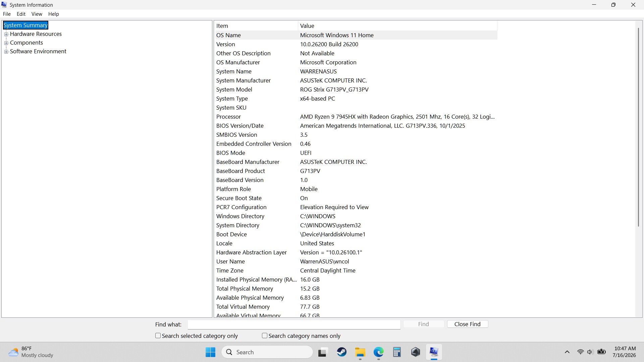Expand the Components tree node
The height and width of the screenshot is (362, 644).
coord(6,43)
